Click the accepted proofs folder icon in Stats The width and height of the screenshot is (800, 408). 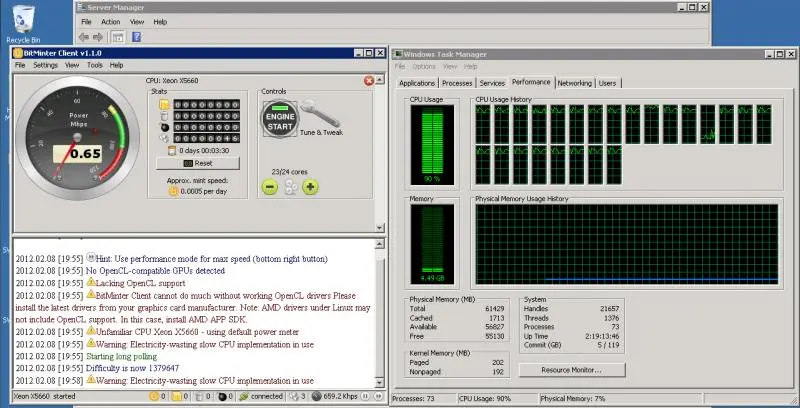(164, 105)
